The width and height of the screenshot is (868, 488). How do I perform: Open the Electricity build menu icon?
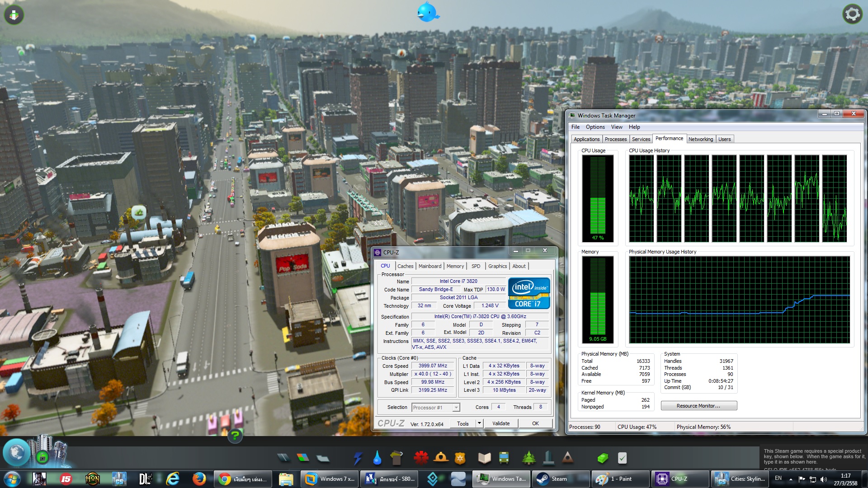358,458
